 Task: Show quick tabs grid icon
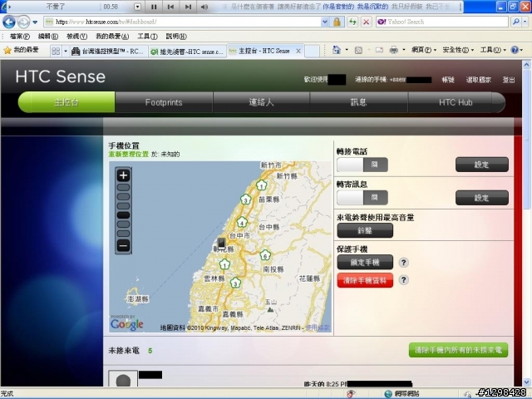[x=56, y=51]
